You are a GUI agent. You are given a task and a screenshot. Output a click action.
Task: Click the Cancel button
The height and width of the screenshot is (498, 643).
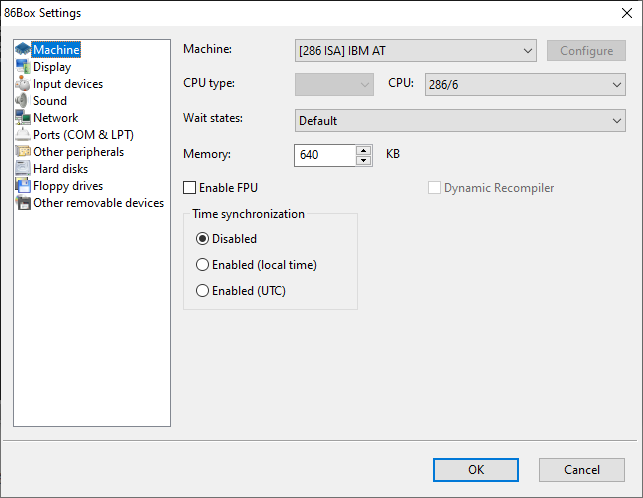(x=582, y=470)
